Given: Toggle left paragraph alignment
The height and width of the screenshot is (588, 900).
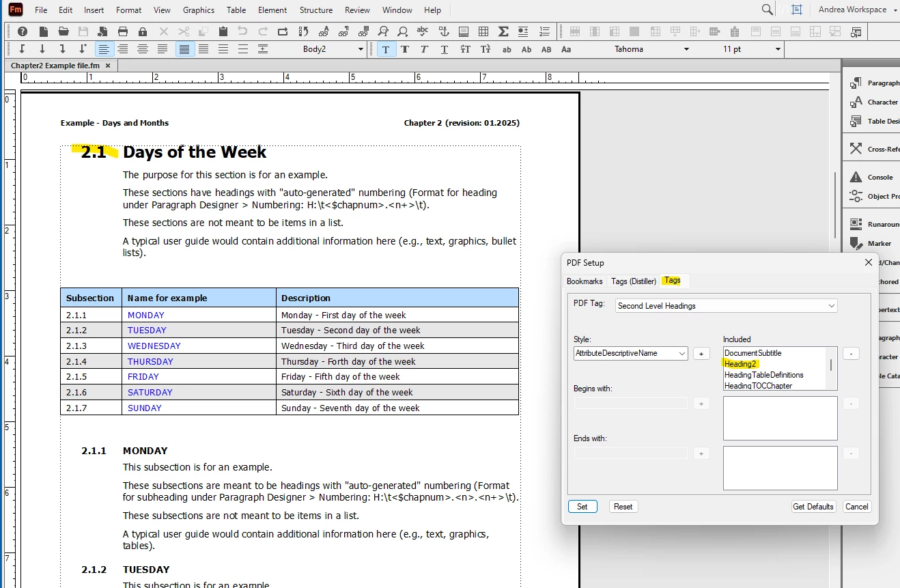Looking at the screenshot, I should [x=103, y=49].
